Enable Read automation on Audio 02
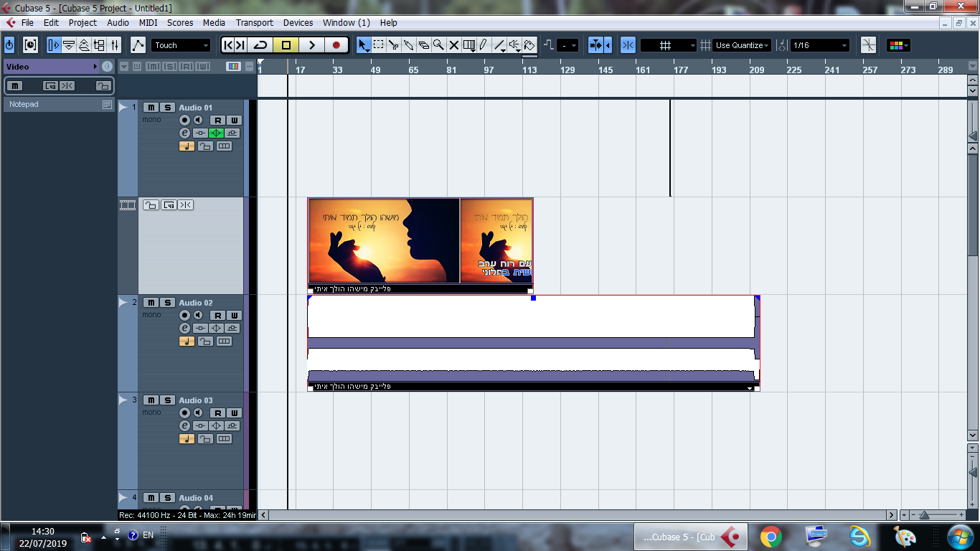This screenshot has width=980, height=551. (217, 316)
